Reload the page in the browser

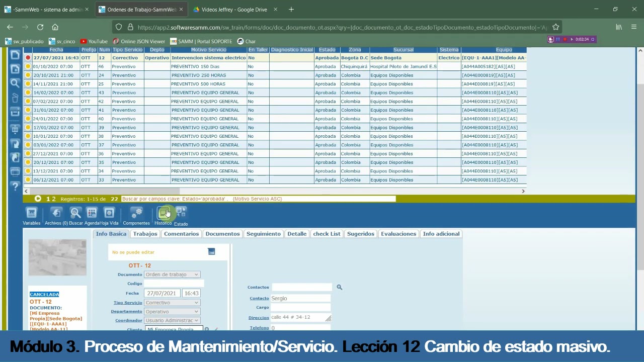pyautogui.click(x=40, y=27)
